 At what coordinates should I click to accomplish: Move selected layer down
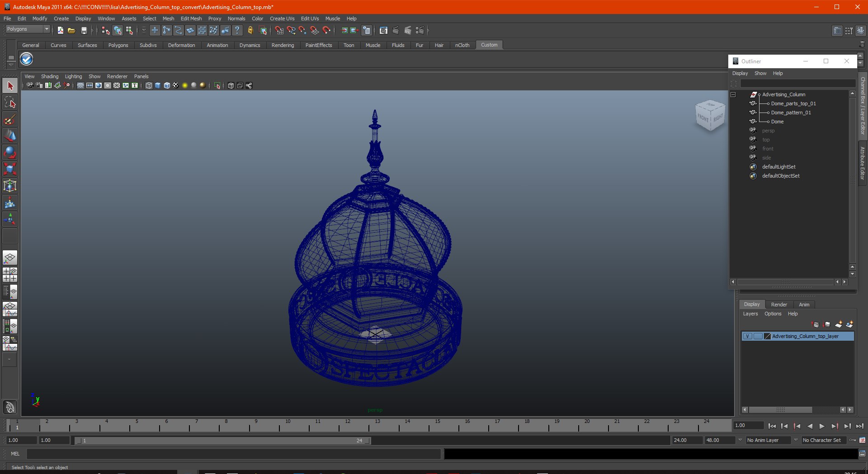827,324
